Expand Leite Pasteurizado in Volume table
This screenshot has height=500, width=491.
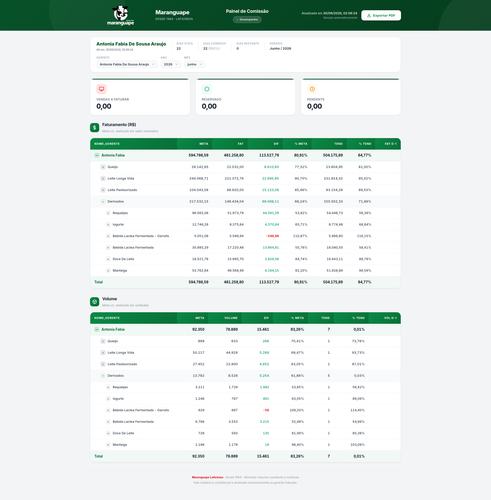coord(103,364)
